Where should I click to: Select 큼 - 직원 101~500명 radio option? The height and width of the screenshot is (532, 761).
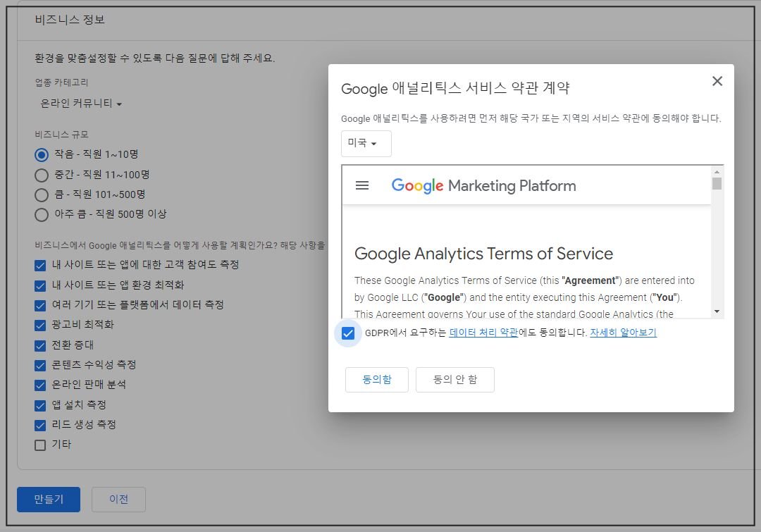[x=42, y=195]
